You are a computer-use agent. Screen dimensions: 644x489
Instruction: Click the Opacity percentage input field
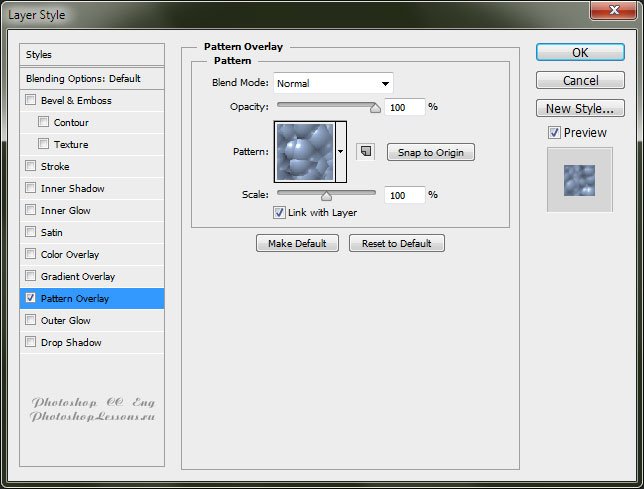(404, 107)
